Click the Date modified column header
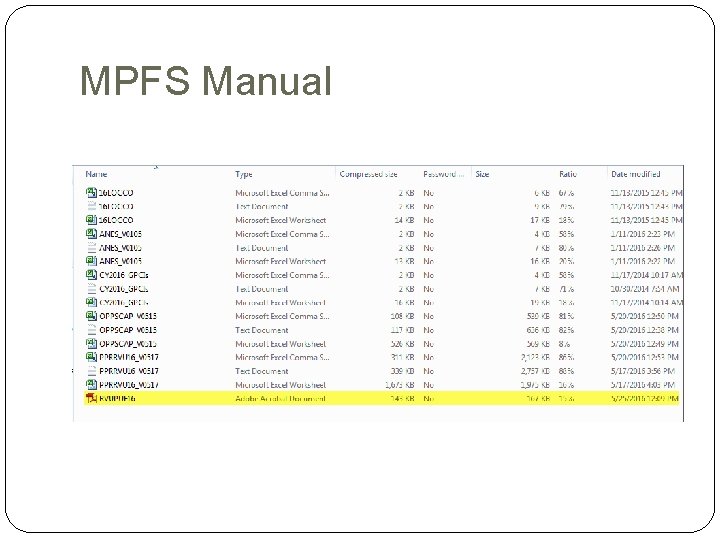 click(x=636, y=174)
